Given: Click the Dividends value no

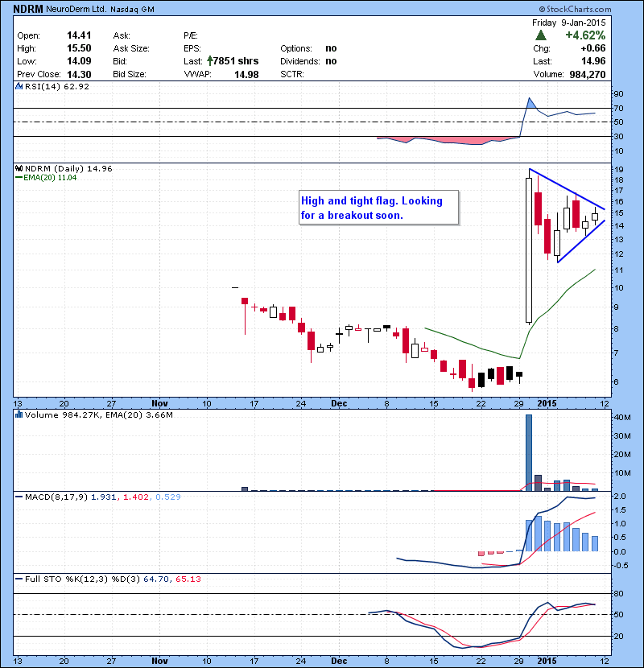Looking at the screenshot, I should click(331, 61).
